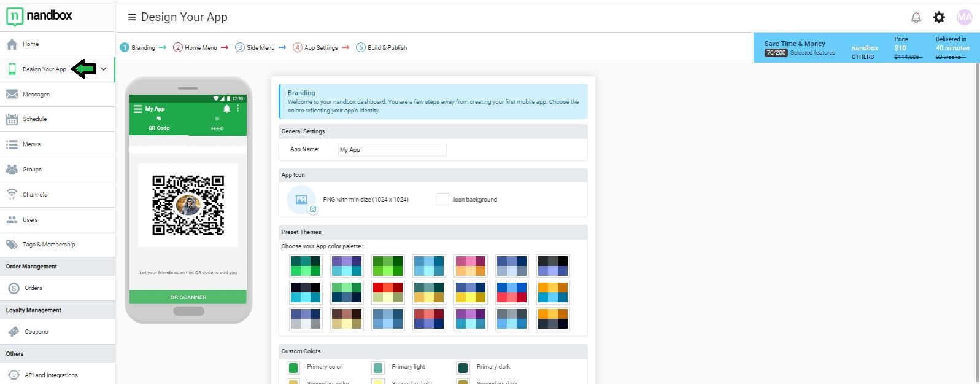Image resolution: width=980 pixels, height=384 pixels.
Task: Click the 40 minutes delivery text
Action: pos(952,48)
